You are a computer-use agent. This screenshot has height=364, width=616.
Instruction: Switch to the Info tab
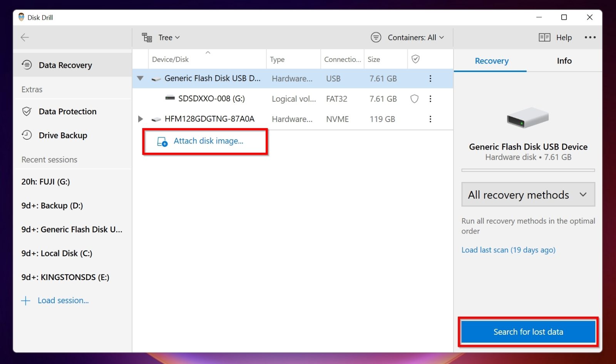click(x=564, y=61)
